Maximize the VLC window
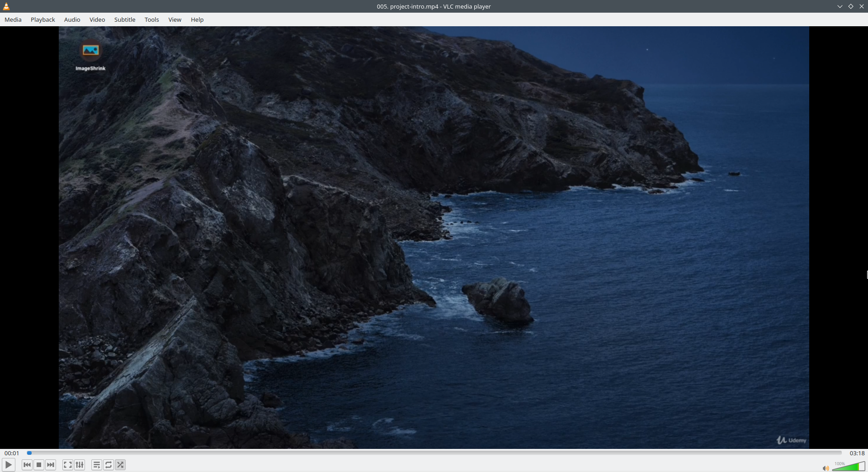The width and height of the screenshot is (868, 472). click(x=851, y=6)
